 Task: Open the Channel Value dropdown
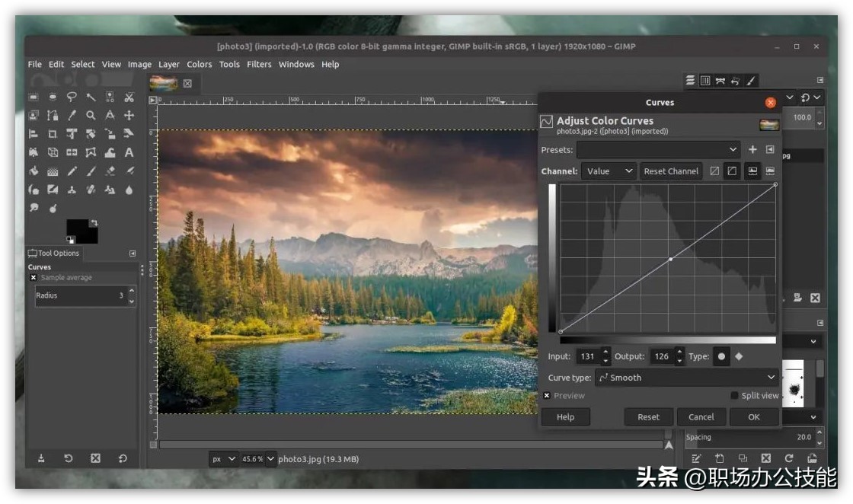[609, 171]
